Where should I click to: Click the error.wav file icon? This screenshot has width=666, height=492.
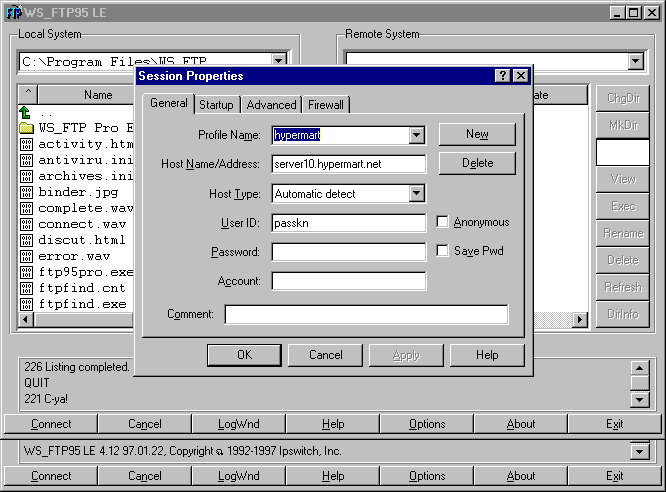26,256
